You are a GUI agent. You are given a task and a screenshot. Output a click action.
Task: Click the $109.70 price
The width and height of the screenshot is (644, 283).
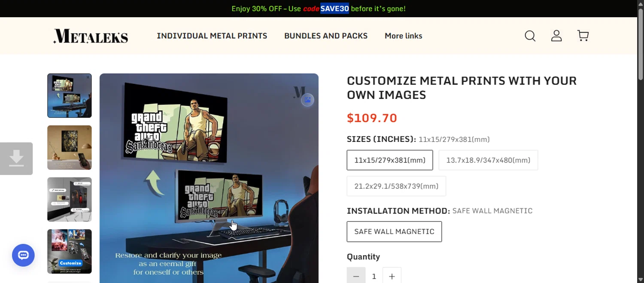click(372, 118)
